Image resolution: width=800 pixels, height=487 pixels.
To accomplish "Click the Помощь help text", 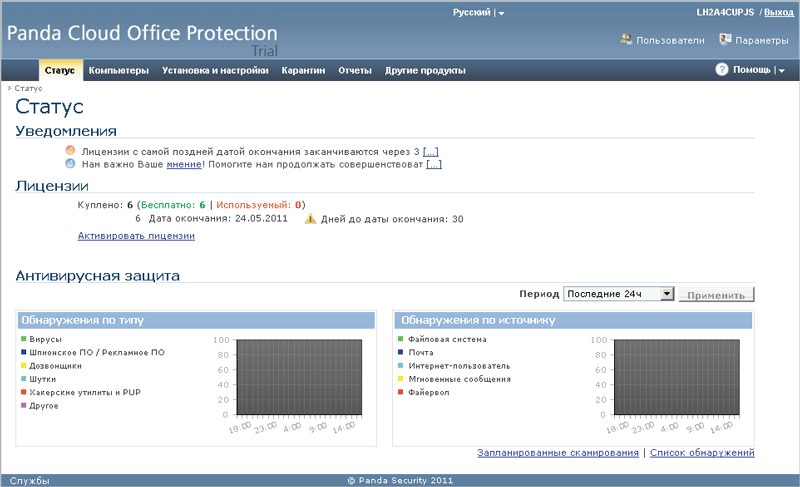I will pos(752,69).
